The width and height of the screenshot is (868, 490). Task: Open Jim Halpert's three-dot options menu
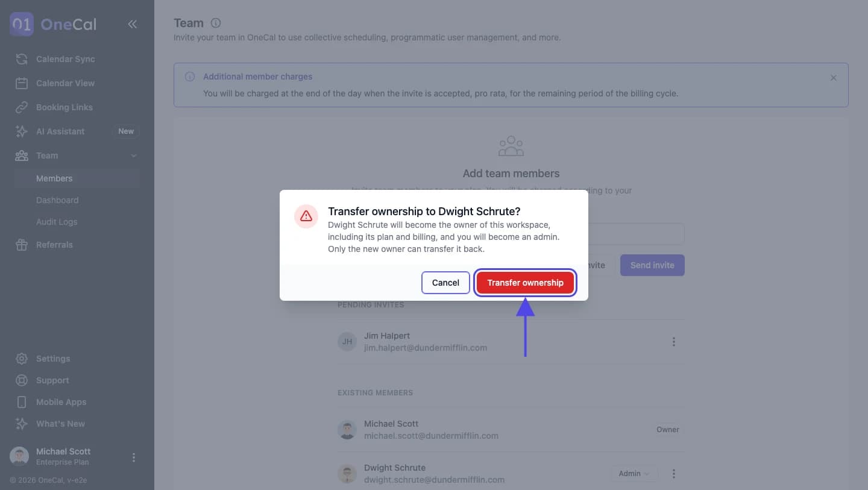674,342
